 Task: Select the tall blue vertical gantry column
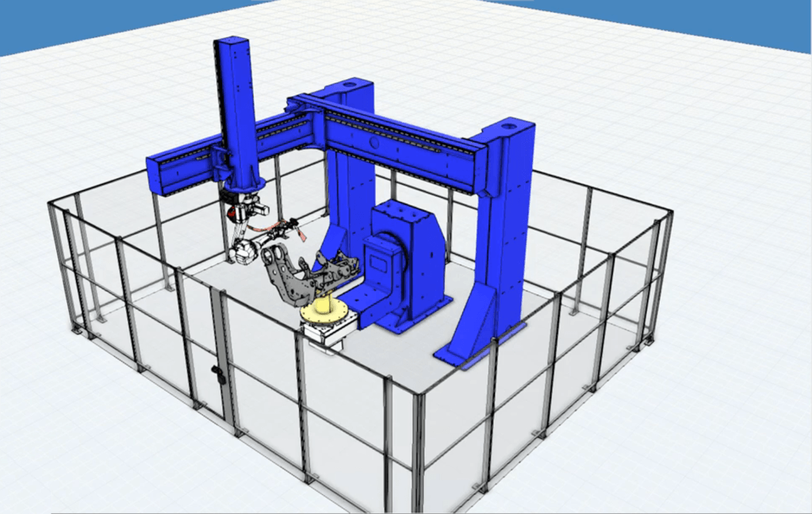[236, 103]
